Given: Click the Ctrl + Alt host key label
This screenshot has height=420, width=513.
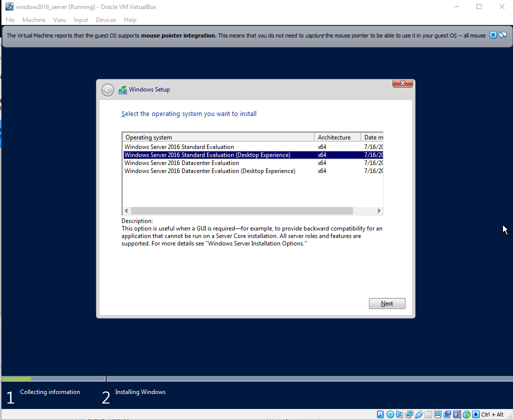Looking at the screenshot, I should pyautogui.click(x=492, y=414).
